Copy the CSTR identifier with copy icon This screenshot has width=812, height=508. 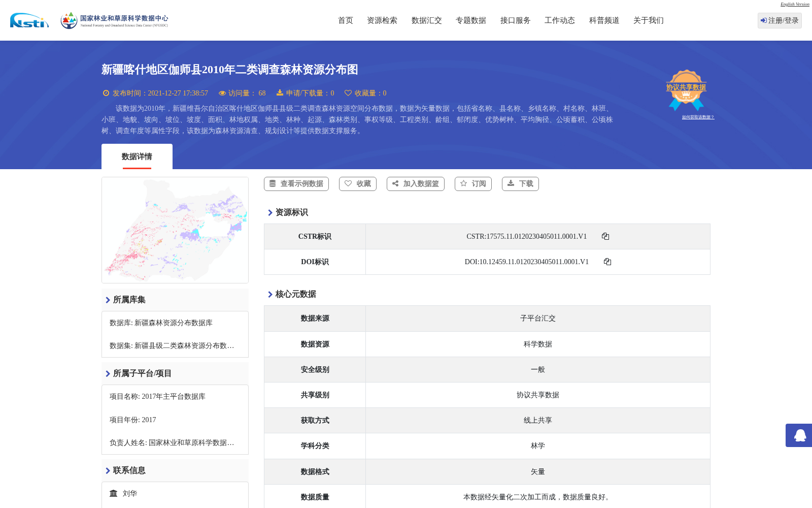coord(605,236)
